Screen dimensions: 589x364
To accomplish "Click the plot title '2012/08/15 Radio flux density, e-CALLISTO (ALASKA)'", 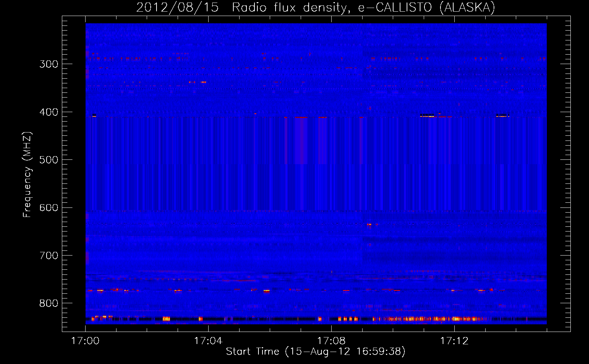I will [316, 8].
